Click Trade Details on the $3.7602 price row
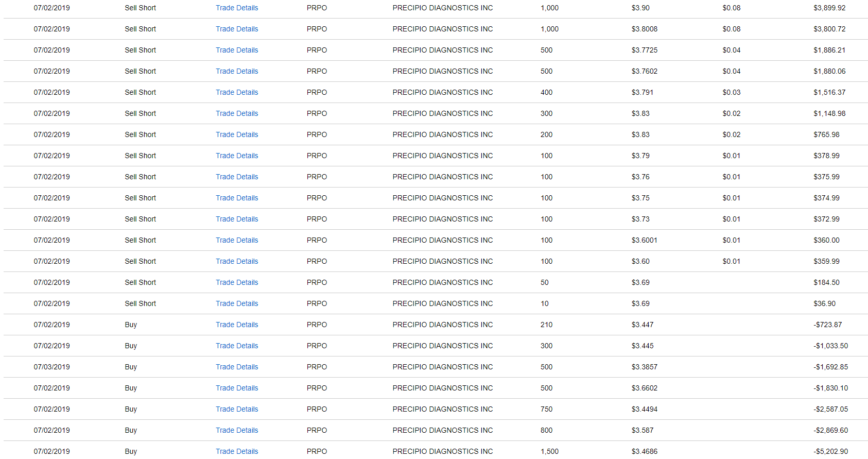The height and width of the screenshot is (459, 868). (237, 71)
